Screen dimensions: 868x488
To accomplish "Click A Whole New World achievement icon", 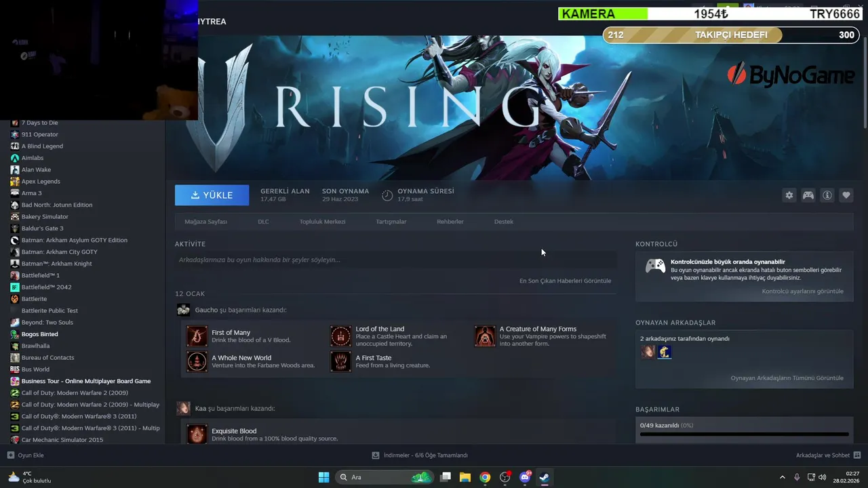I will tap(197, 361).
